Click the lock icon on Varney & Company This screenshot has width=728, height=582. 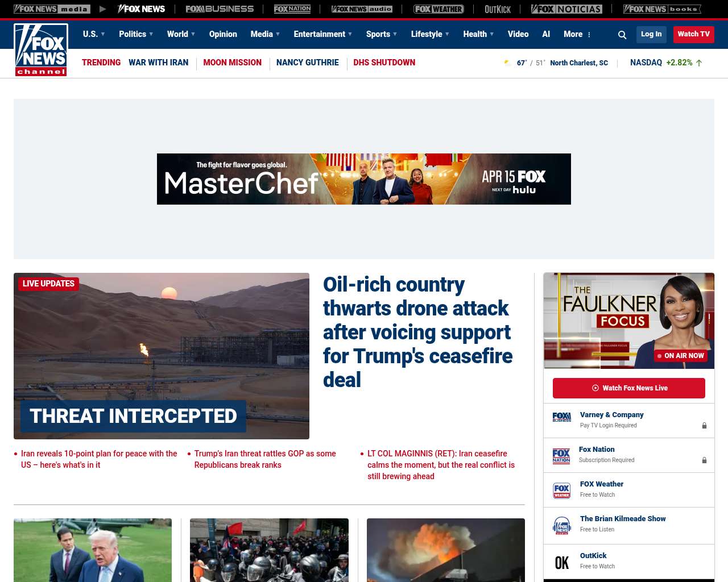point(704,426)
